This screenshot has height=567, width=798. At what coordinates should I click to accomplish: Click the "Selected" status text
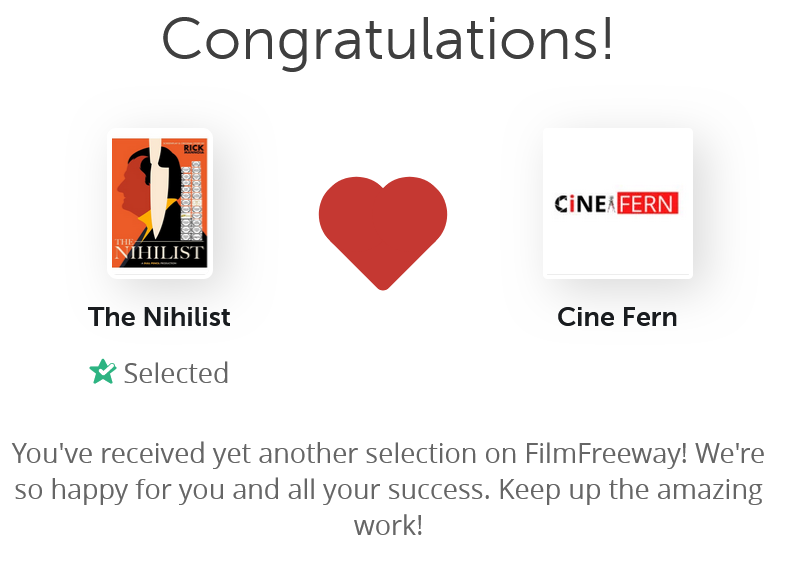pos(176,373)
